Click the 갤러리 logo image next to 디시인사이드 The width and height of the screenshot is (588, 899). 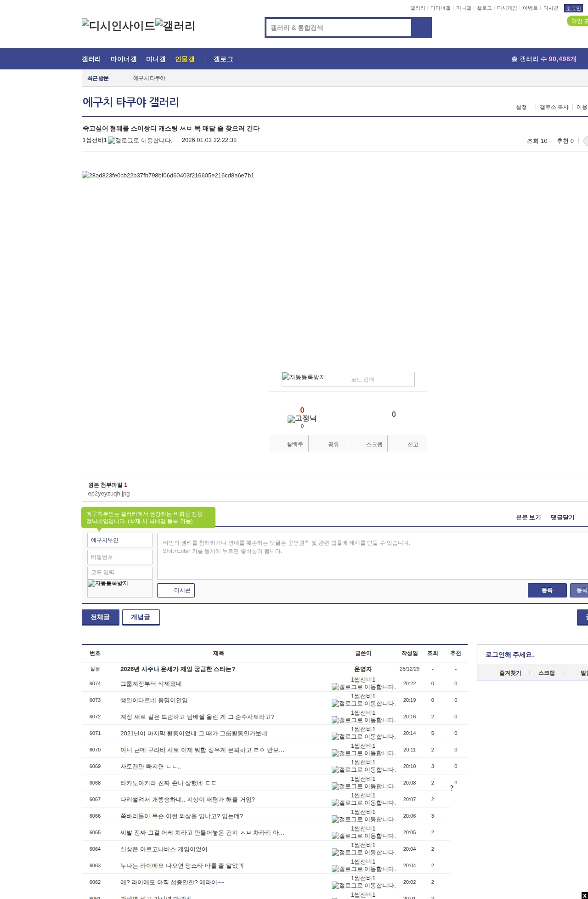pos(175,26)
